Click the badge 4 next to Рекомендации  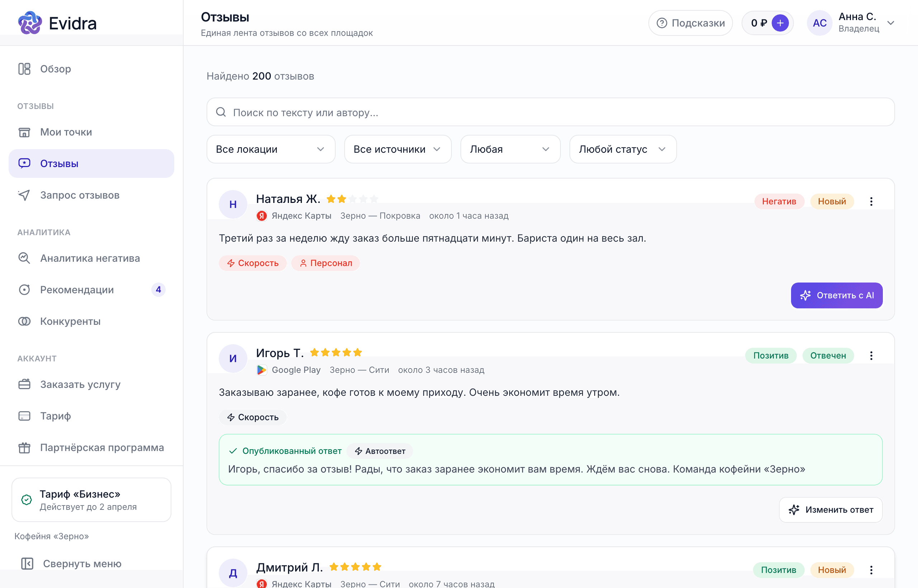pos(158,290)
